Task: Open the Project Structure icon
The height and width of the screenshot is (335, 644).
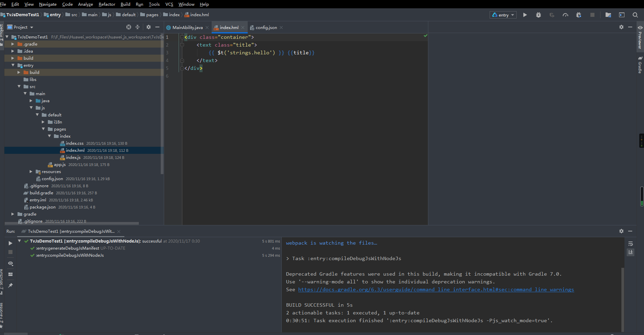Action: click(x=608, y=15)
